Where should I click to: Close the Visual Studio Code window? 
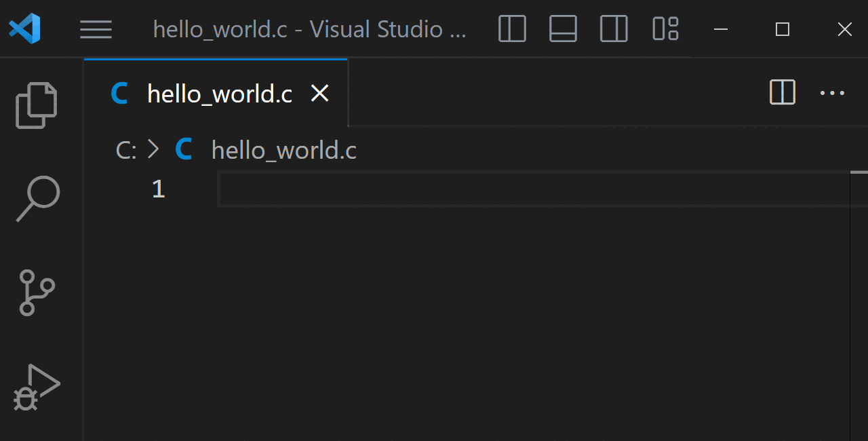coord(844,29)
